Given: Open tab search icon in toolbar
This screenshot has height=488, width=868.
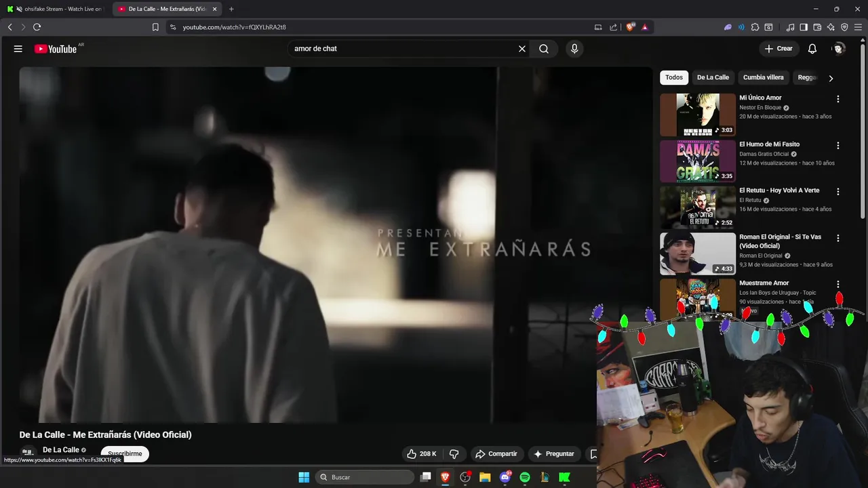Looking at the screenshot, I should pyautogui.click(x=768, y=27).
